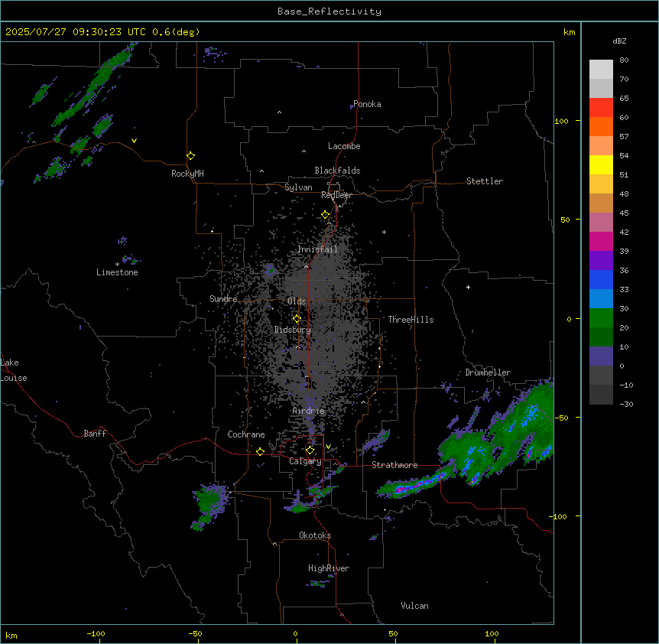Select the Calgary label
This screenshot has height=644, width=659.
(305, 461)
